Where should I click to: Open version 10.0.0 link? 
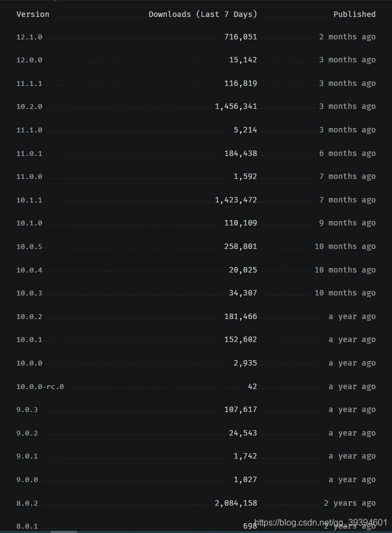click(29, 363)
